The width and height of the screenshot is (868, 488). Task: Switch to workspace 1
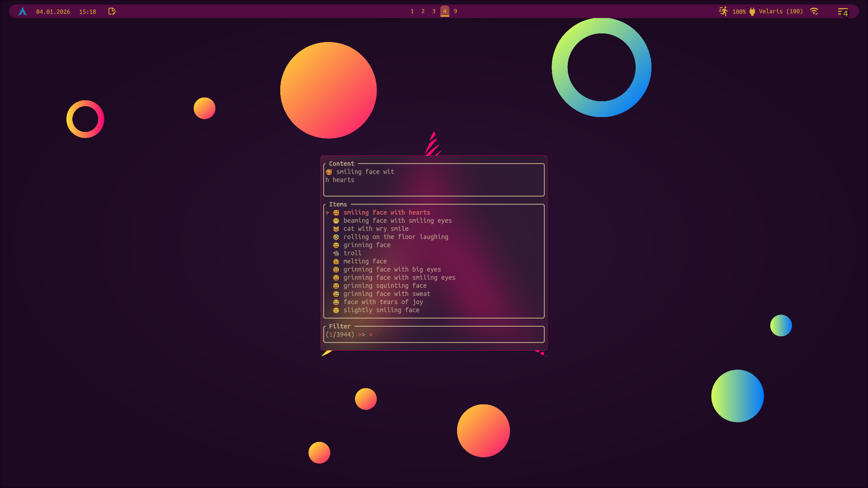[412, 11]
